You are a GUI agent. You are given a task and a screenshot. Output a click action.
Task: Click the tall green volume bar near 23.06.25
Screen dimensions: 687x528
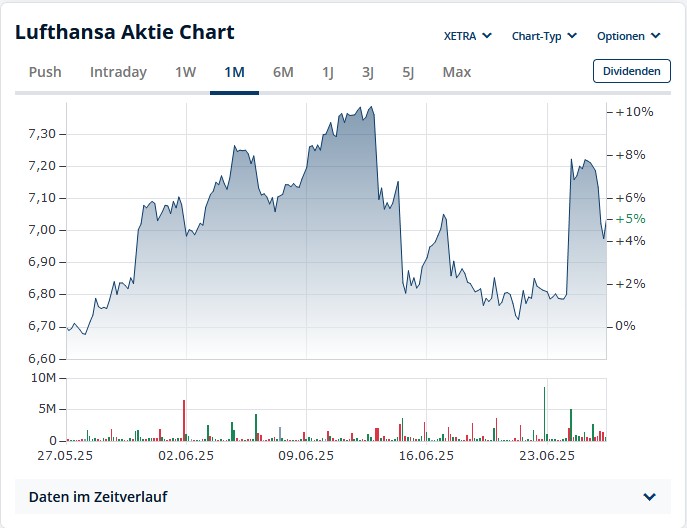(x=544, y=414)
